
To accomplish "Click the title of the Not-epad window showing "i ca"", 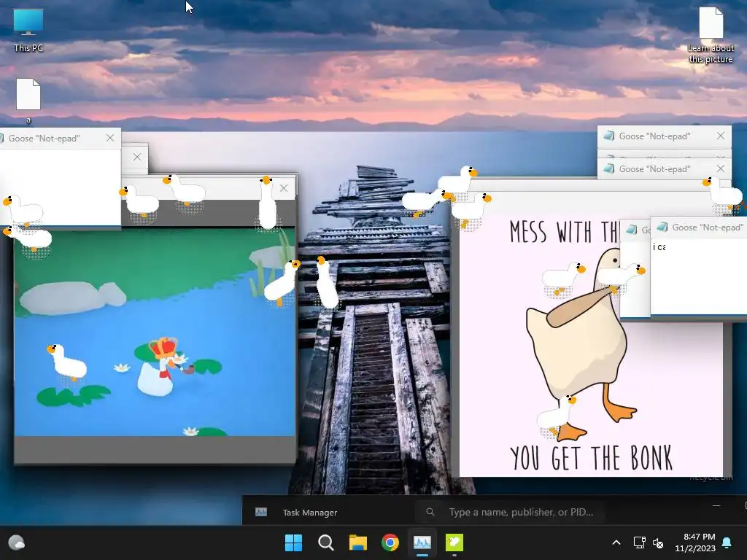I will [x=707, y=227].
